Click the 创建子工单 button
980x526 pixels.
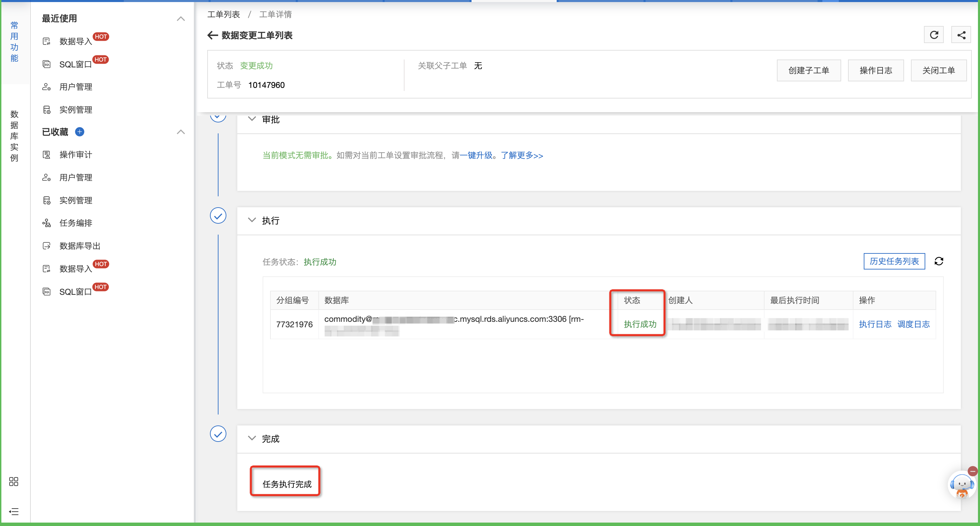808,70
